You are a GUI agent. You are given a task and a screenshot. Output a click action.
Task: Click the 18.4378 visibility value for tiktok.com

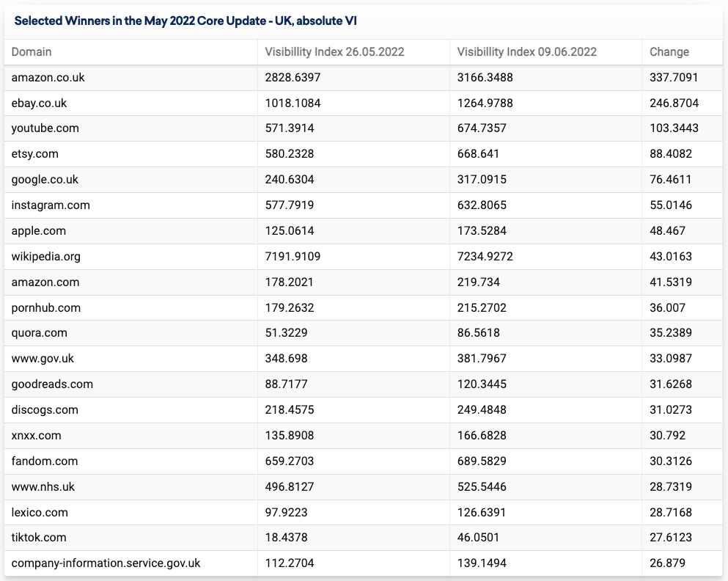(x=287, y=538)
